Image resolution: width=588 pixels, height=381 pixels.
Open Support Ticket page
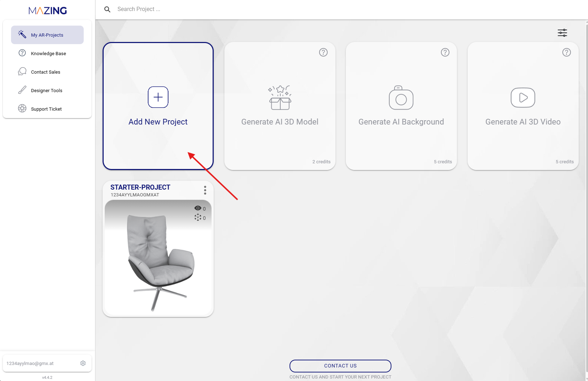click(x=46, y=109)
